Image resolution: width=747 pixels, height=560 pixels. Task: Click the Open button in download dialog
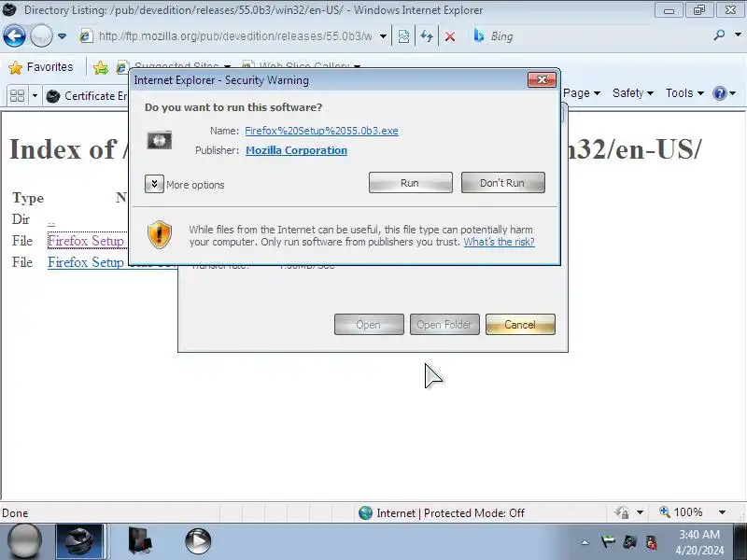(x=369, y=324)
